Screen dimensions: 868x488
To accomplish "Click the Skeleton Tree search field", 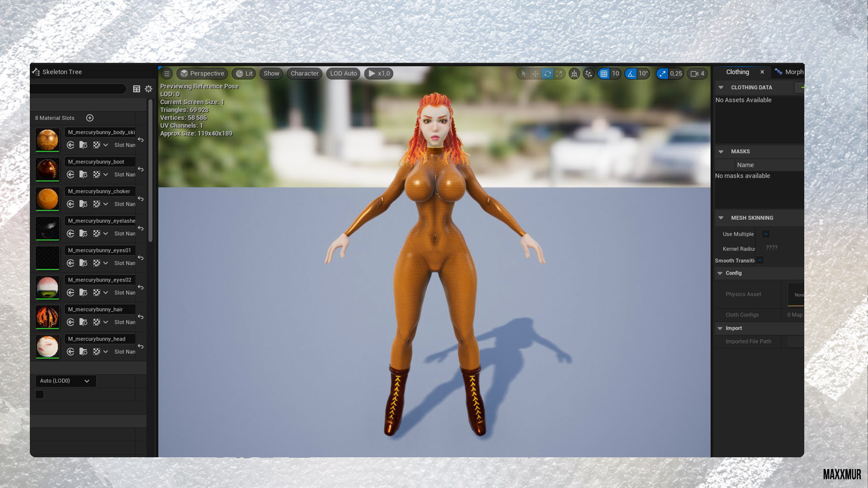I will coord(79,89).
